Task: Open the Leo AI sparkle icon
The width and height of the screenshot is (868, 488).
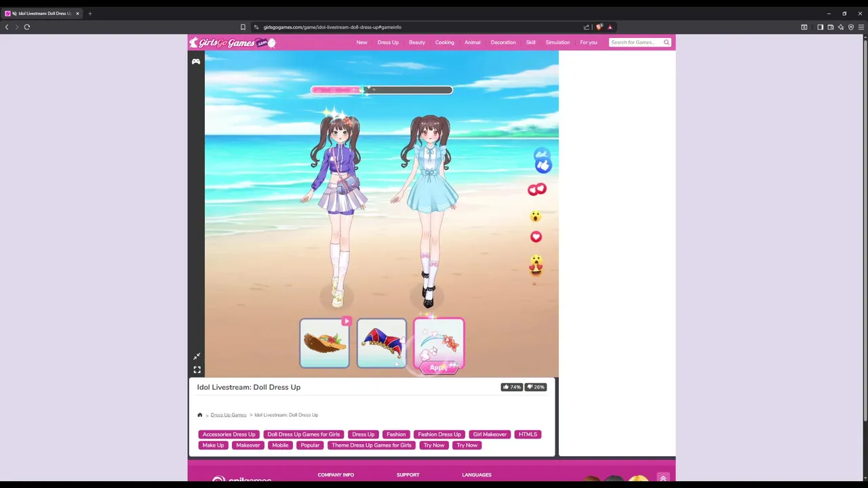Action: click(x=841, y=27)
